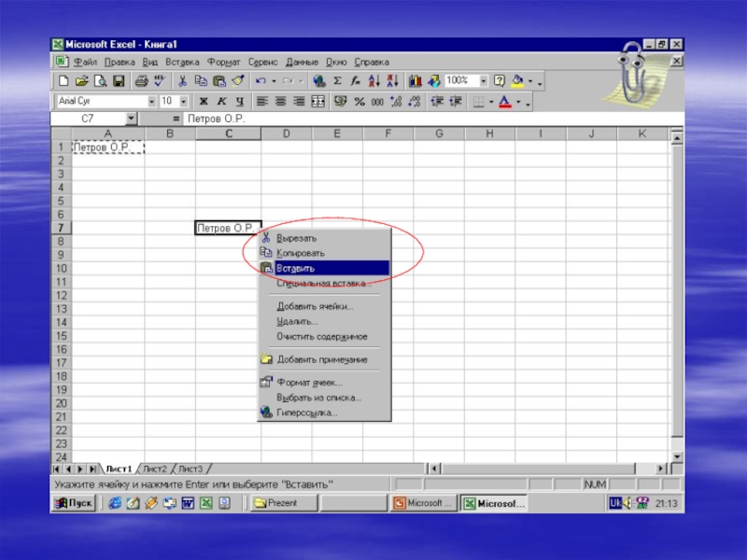Select the Format Painter brush icon
This screenshot has width=747, height=560.
click(x=237, y=81)
